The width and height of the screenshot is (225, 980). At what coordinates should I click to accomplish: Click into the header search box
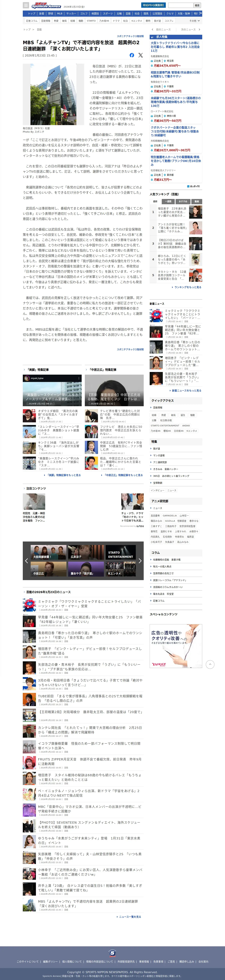pos(180,5)
